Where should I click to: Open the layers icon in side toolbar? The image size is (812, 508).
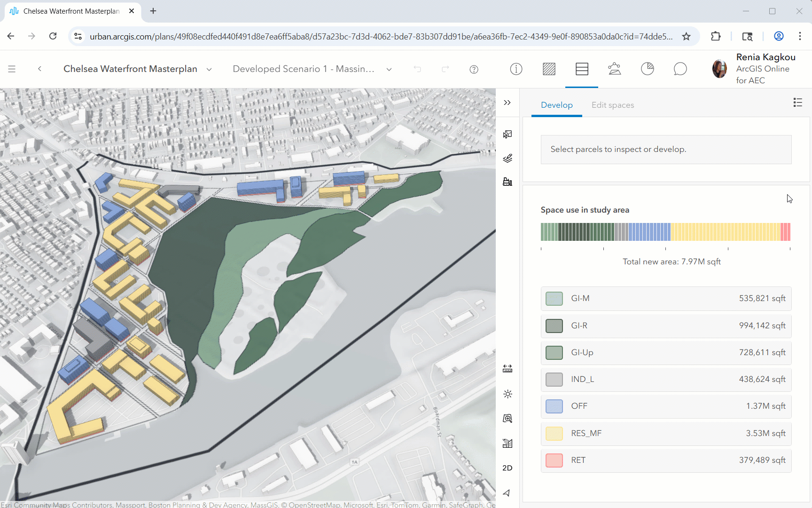[507, 159]
